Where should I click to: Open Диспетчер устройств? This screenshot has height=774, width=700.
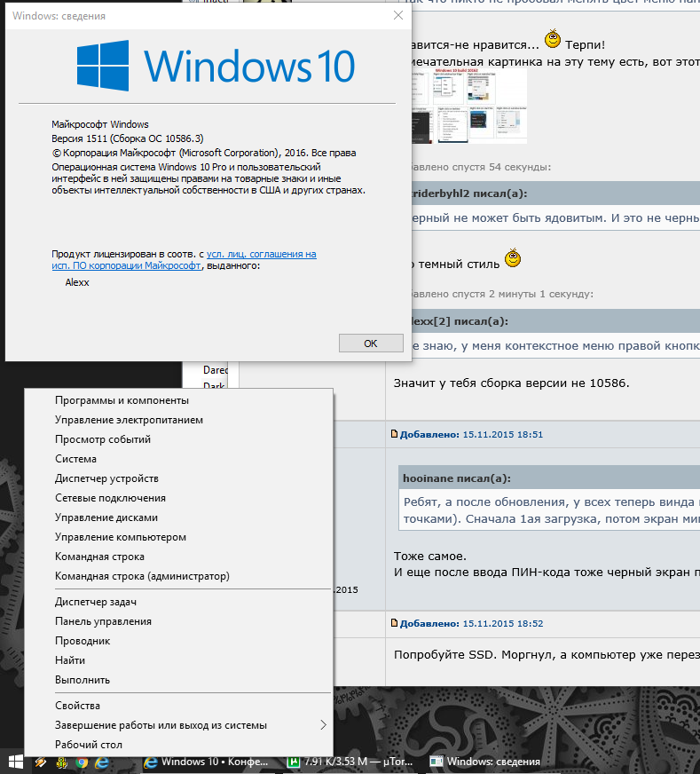point(178,478)
